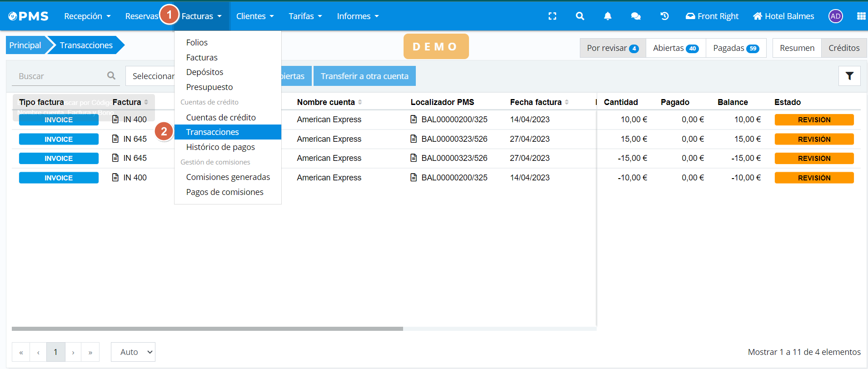Open the notifications bell
Viewport: 868px width, 369px height.
[608, 16]
